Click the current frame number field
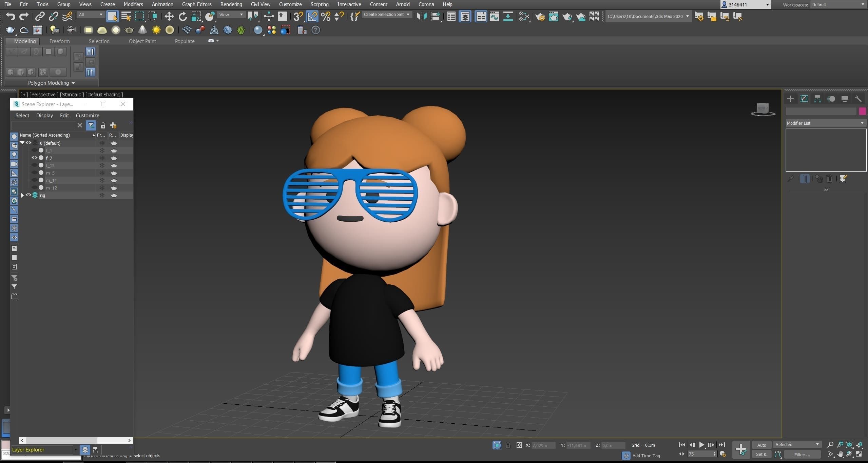The width and height of the screenshot is (868, 463). pos(700,454)
